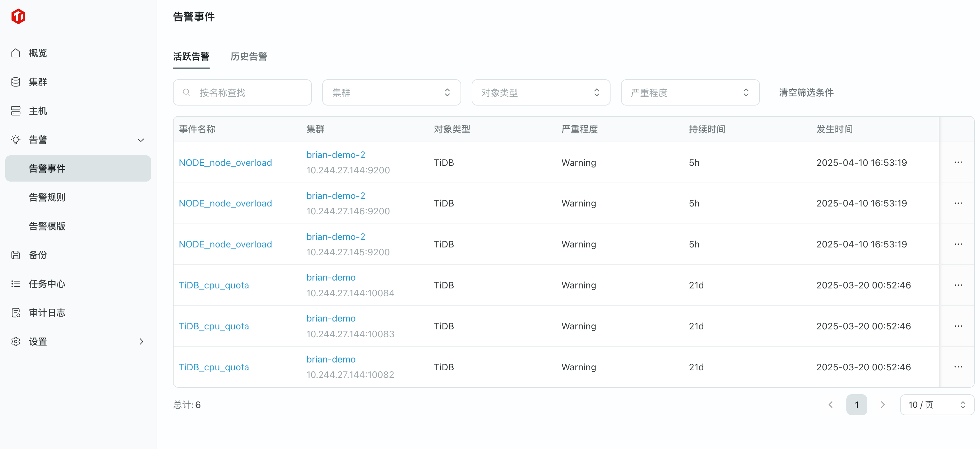This screenshot has height=449, width=980.
Task: Collapse the 告警 menu chevron
Action: point(141,140)
